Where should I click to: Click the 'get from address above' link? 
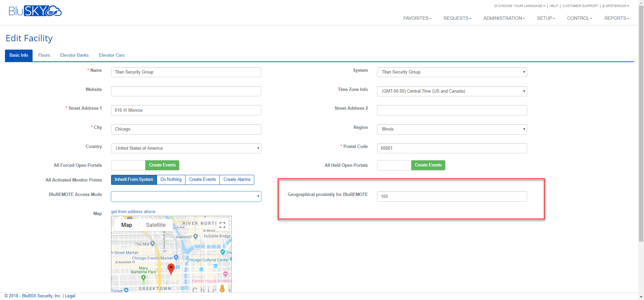click(133, 212)
